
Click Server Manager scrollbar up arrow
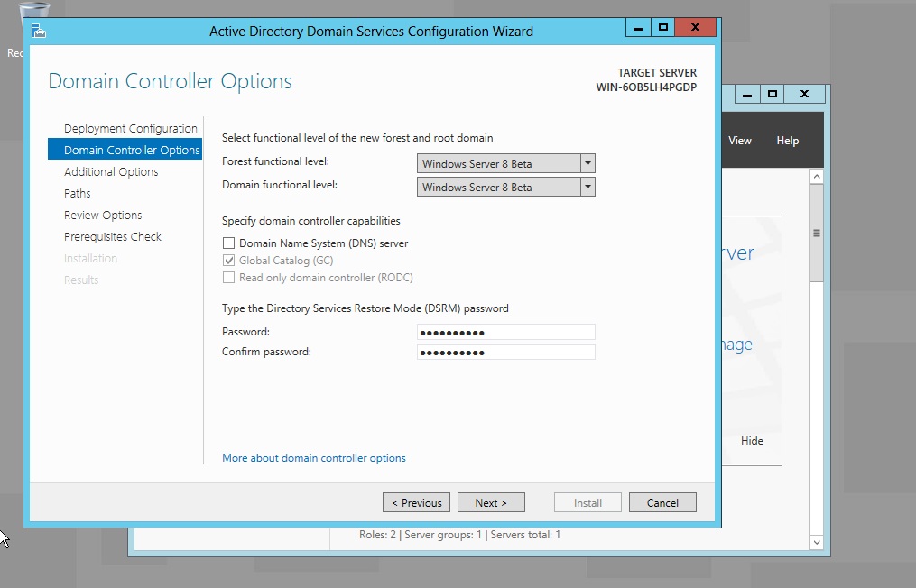coord(817,177)
